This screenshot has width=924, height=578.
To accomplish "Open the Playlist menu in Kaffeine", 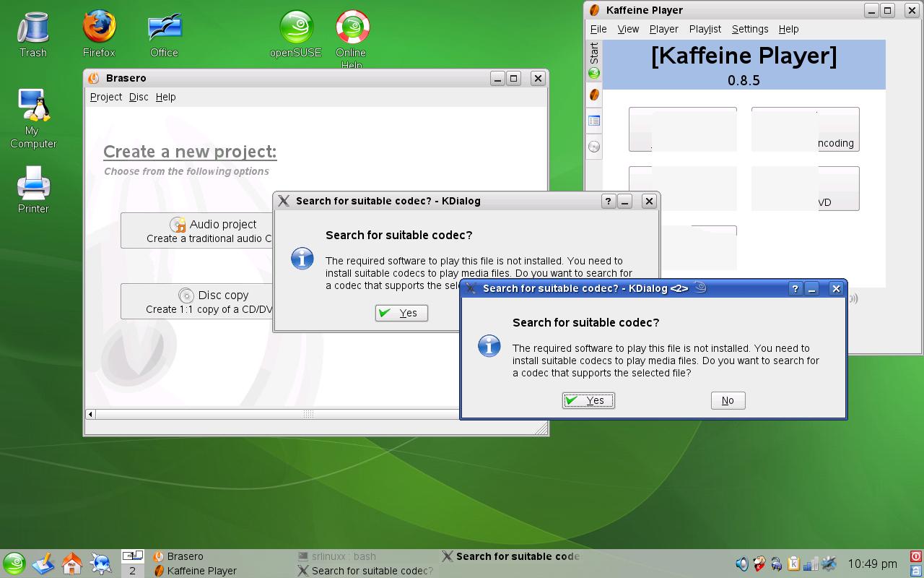I will tap(705, 29).
